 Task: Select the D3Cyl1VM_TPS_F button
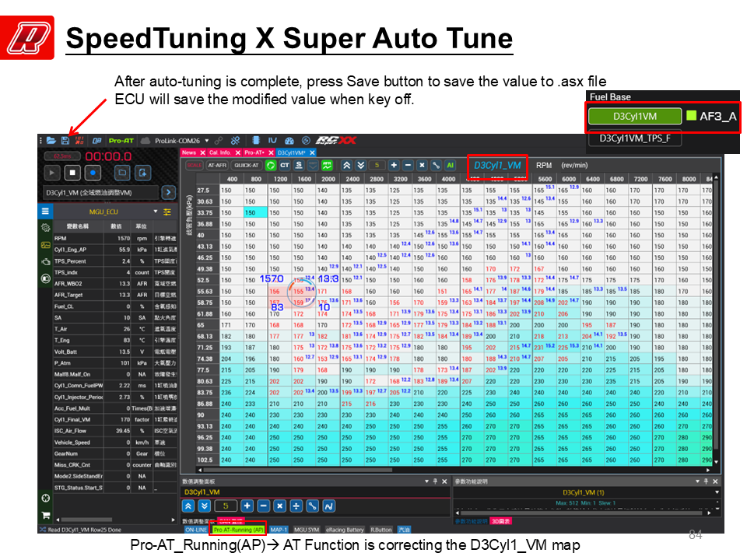tap(635, 138)
